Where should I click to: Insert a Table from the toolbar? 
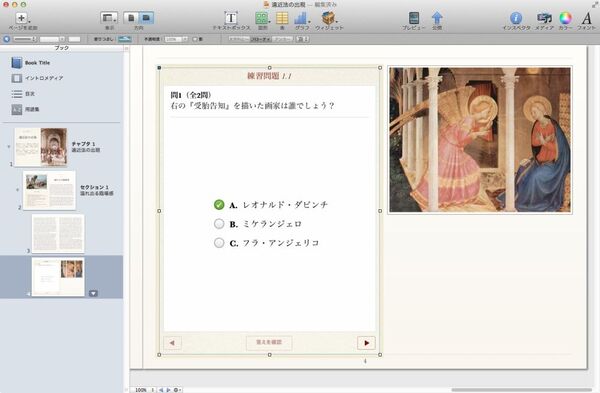[x=282, y=18]
